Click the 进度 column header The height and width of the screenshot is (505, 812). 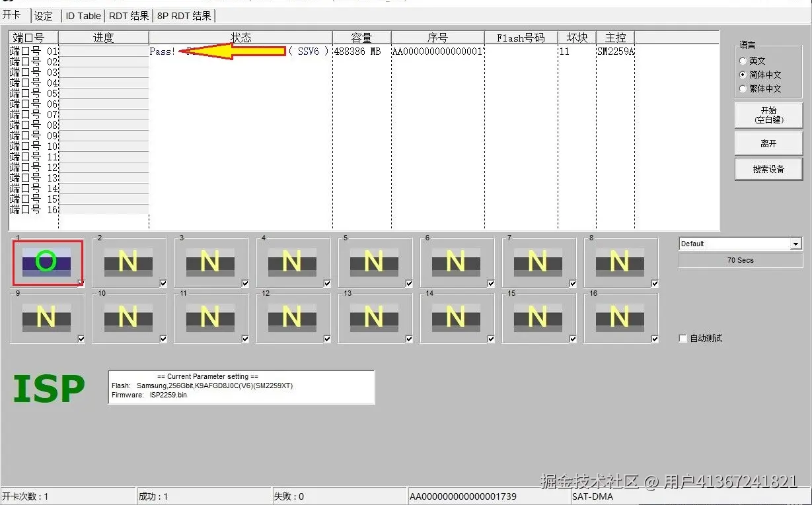(x=104, y=38)
